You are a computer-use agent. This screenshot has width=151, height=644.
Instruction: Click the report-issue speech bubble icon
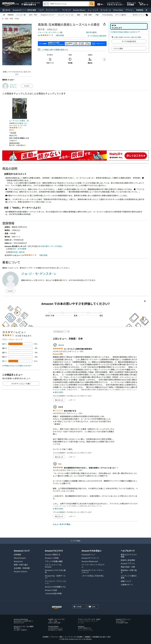pyautogui.click(x=39, y=49)
